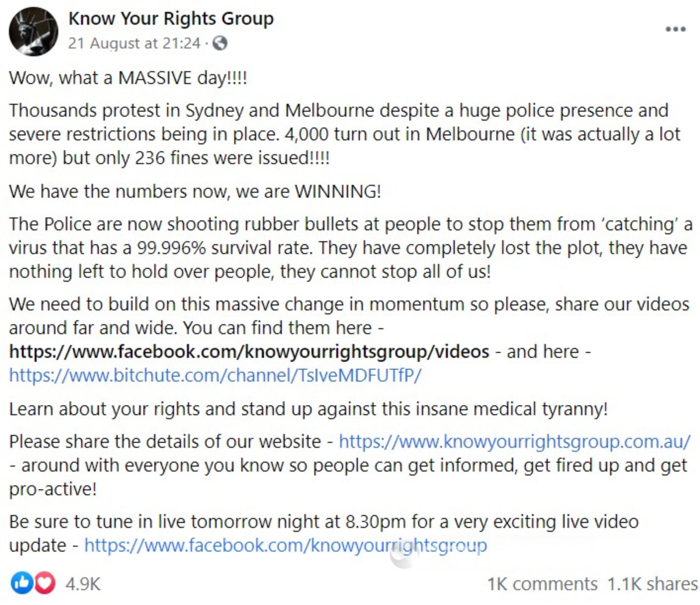700x605 pixels.
Task: Open the bitchute.com channel link
Action: pyautogui.click(x=215, y=375)
